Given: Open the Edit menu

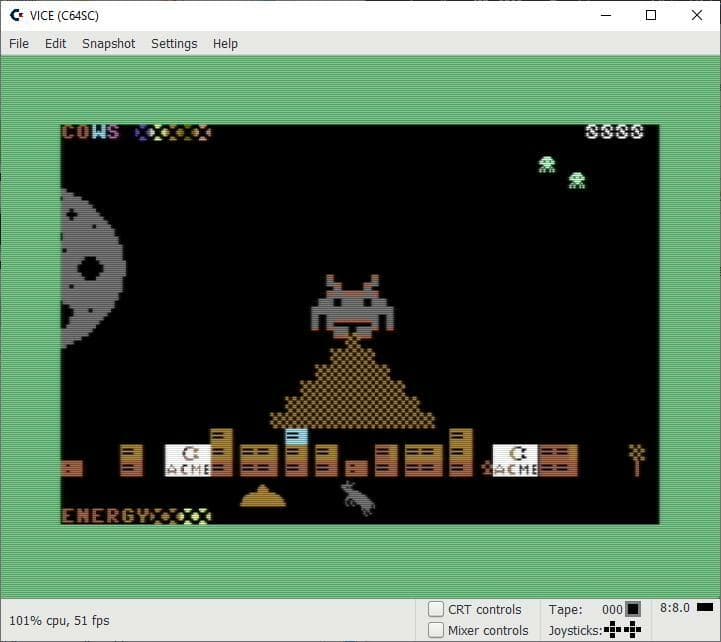Looking at the screenshot, I should [55, 44].
